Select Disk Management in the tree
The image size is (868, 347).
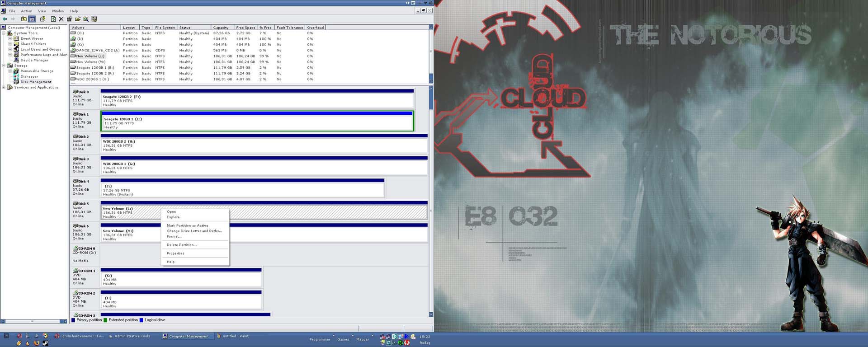(36, 82)
